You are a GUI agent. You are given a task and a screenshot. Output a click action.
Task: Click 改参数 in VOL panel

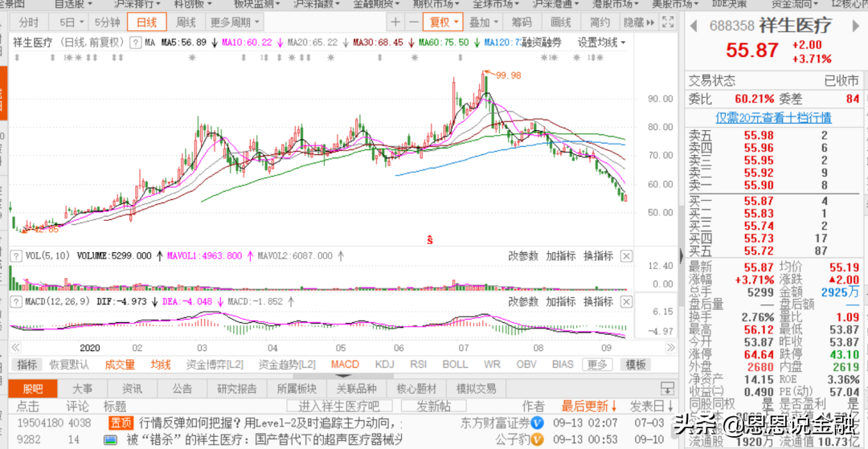(523, 256)
